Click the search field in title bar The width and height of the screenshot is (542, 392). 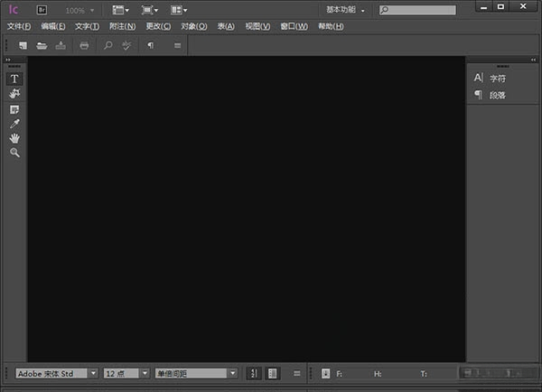pyautogui.click(x=417, y=10)
